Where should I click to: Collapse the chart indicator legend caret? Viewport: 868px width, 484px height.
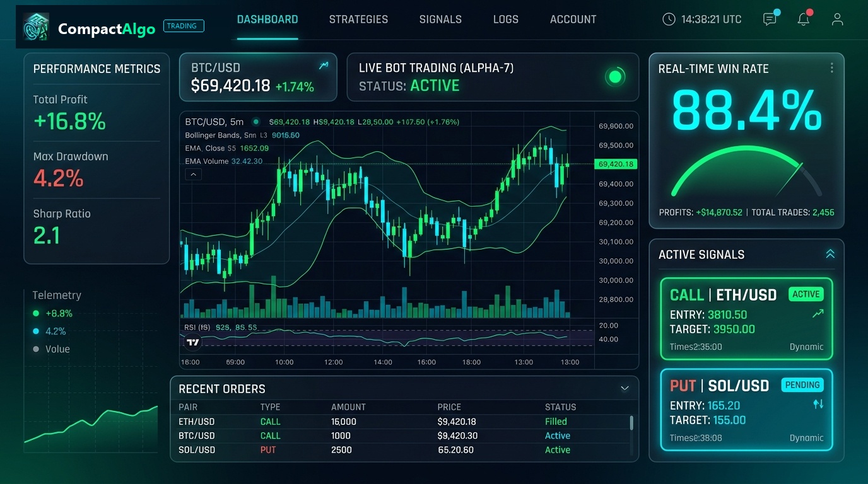click(193, 175)
